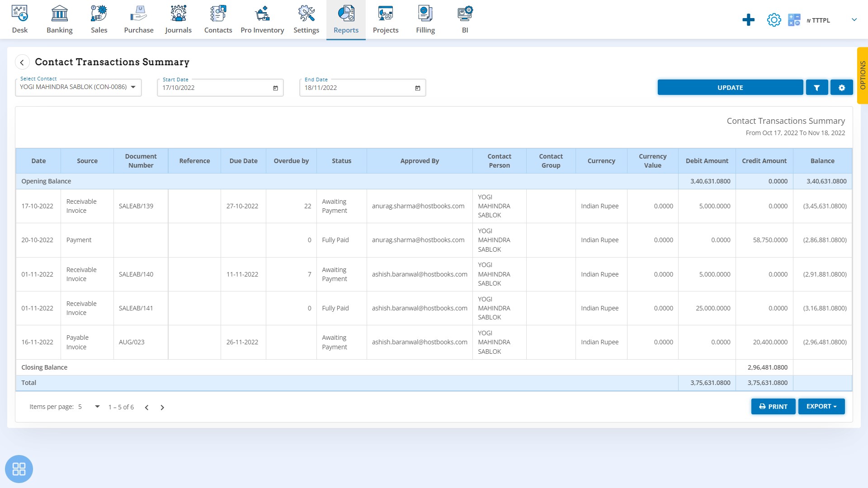
Task: Click anurag.sharma@hostbooks.com in SALEAB/139 row
Action: point(418,206)
